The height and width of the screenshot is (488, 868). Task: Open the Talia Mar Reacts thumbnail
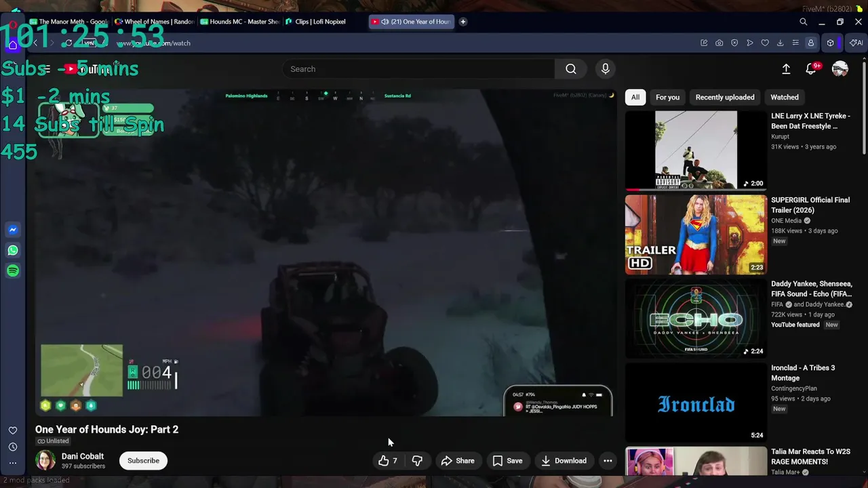pos(696,462)
